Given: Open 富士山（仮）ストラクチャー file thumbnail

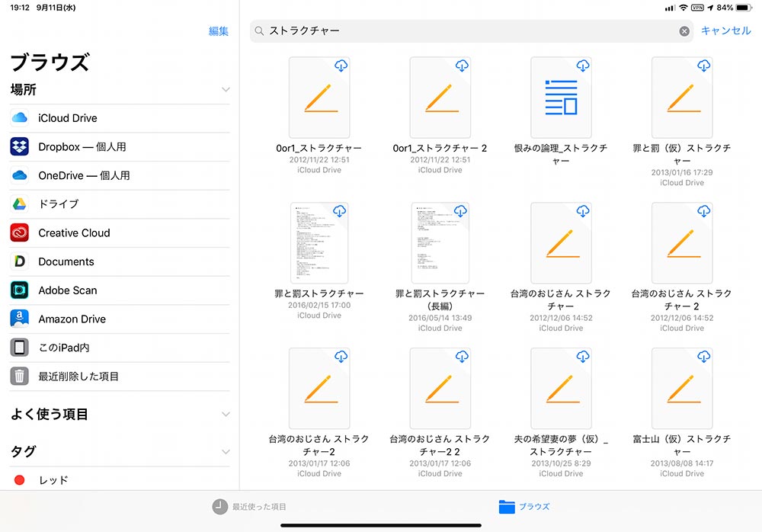Looking at the screenshot, I should 682,388.
